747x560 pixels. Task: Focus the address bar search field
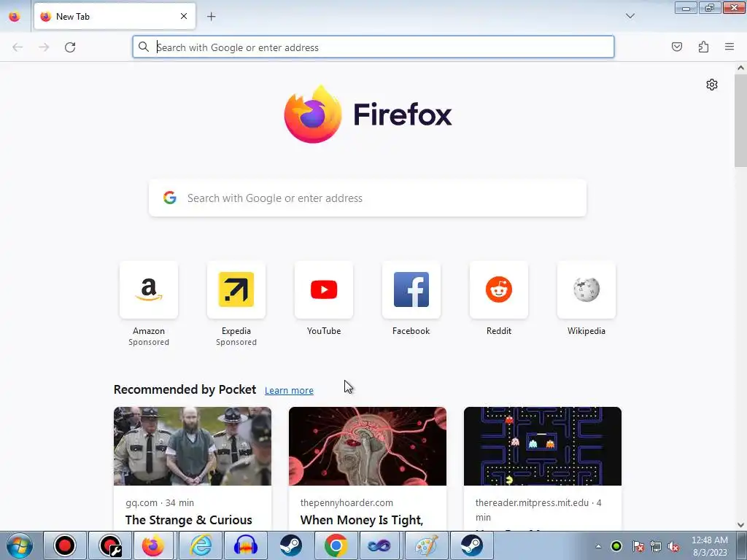[x=373, y=47]
